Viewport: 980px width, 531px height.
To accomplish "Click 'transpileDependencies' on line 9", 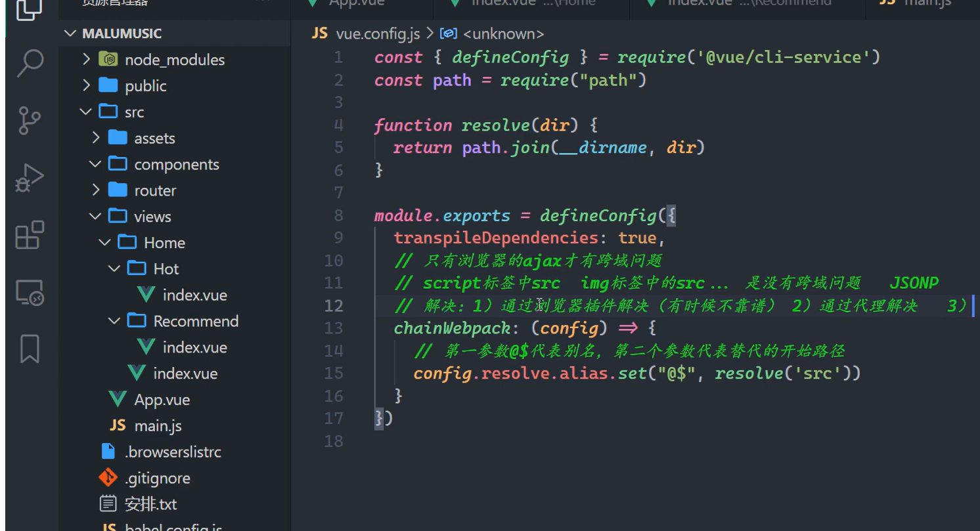I will coord(496,238).
